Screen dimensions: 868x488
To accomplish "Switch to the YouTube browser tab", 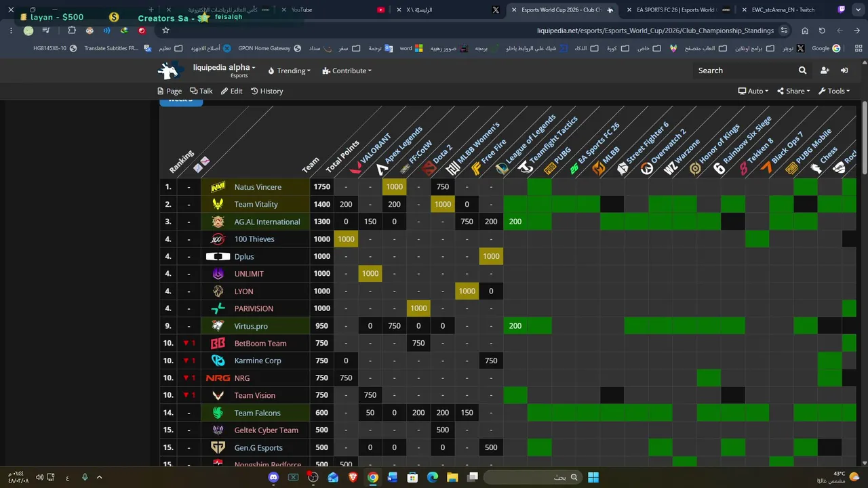I will (332, 10).
